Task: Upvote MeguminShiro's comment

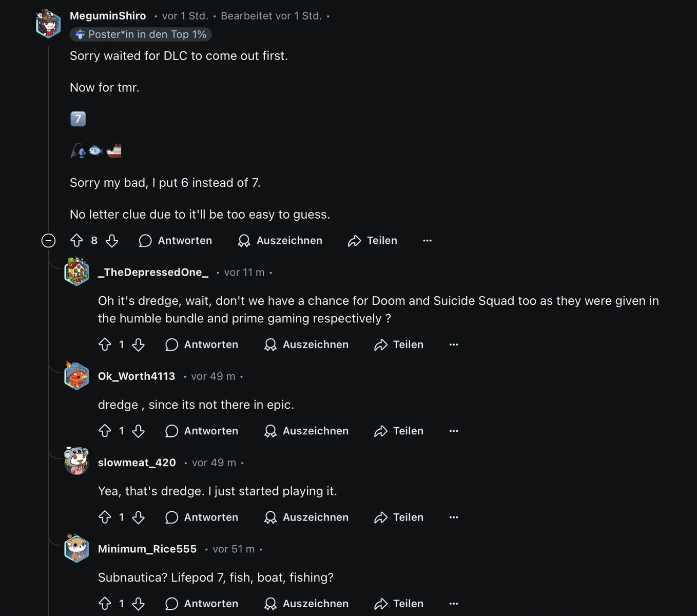Action: [x=76, y=240]
